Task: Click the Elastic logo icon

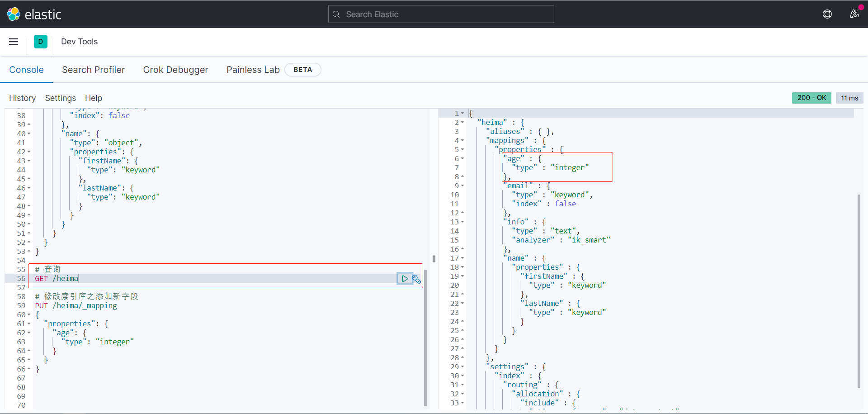Action: tap(14, 14)
